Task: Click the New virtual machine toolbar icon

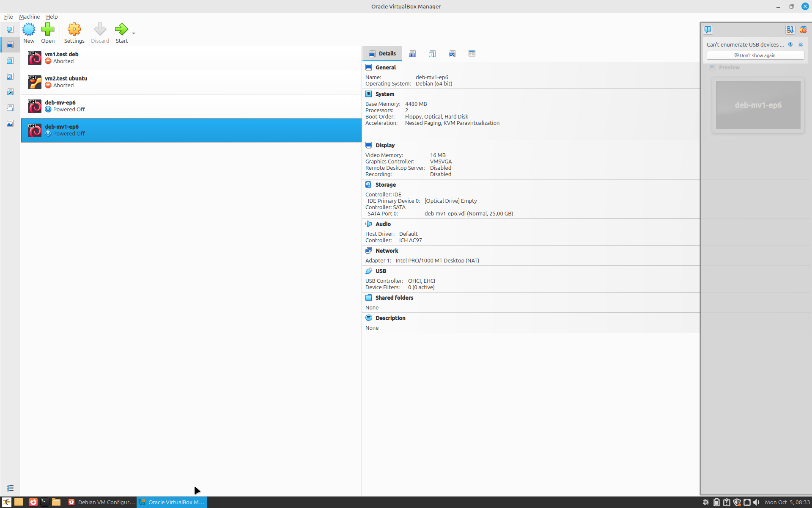Action: [29, 33]
